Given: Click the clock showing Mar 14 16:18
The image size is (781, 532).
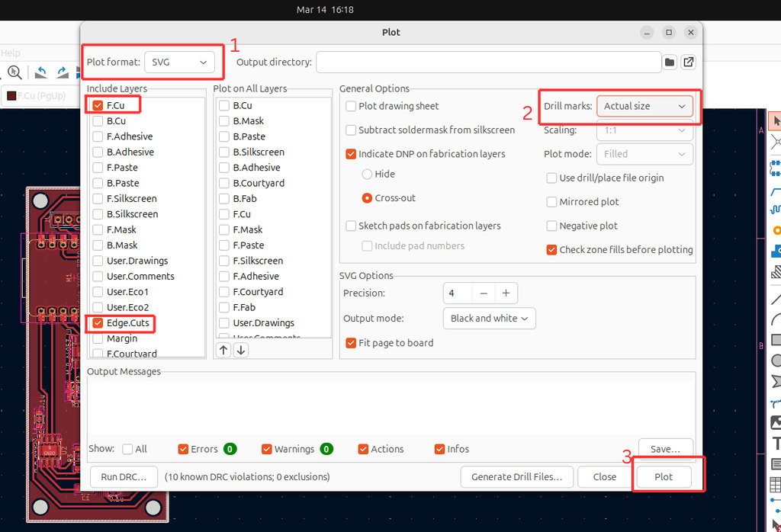Looking at the screenshot, I should point(325,9).
